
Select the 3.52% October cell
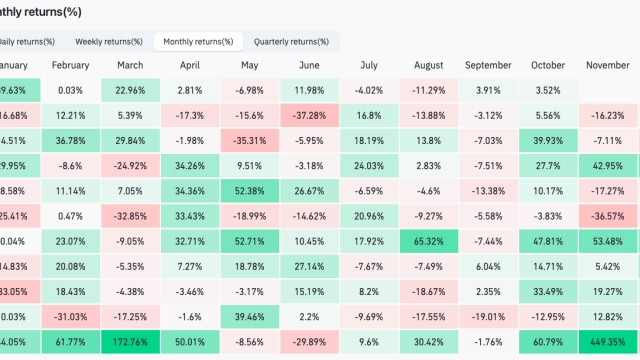point(548,90)
